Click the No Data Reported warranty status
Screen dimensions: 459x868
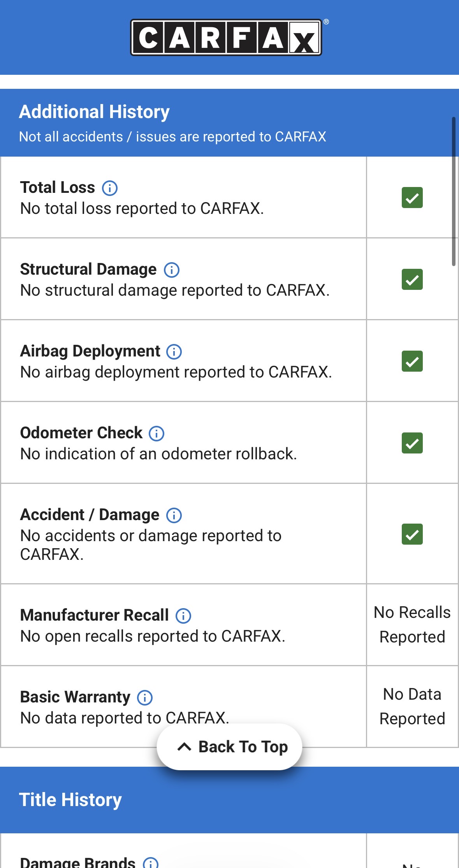point(412,706)
